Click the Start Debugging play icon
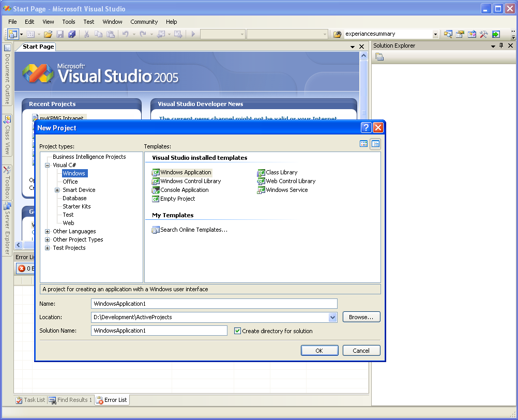 tap(193, 34)
